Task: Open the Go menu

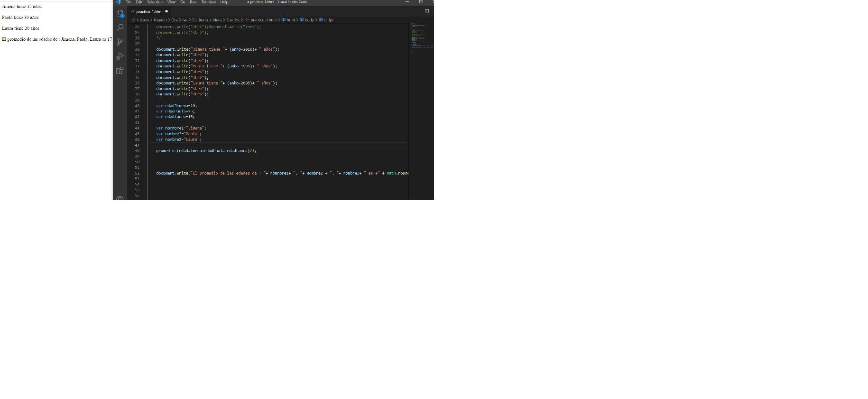Action: coord(183,2)
